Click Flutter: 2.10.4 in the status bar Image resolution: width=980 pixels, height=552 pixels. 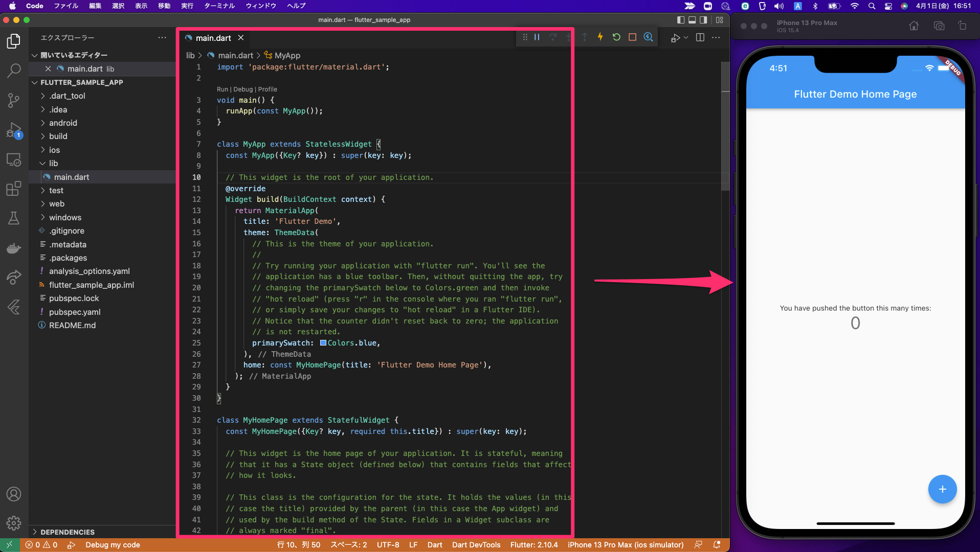pos(533,545)
